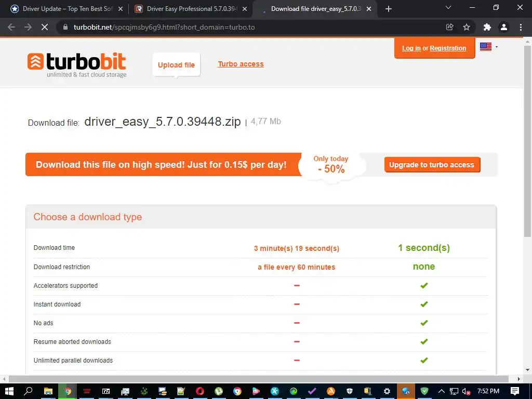
Task: Click the vertical page scrollbar
Action: point(528,141)
